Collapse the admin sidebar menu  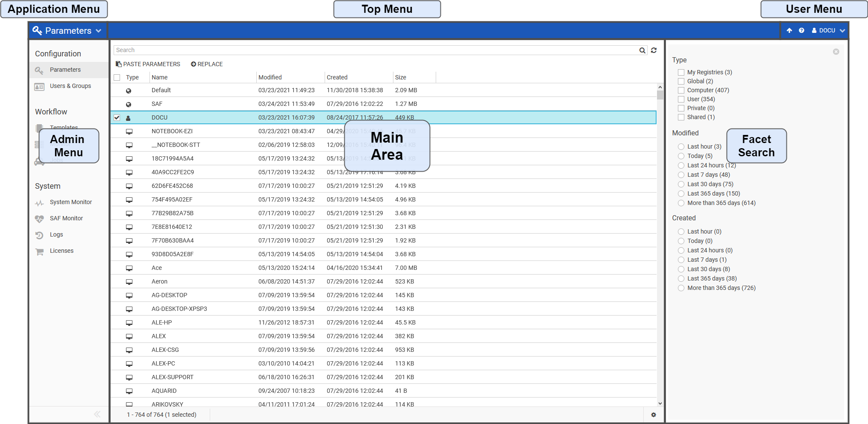click(97, 414)
